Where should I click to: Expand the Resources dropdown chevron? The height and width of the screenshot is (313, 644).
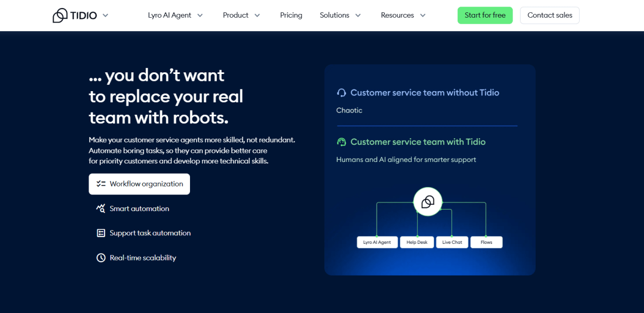pos(422,16)
